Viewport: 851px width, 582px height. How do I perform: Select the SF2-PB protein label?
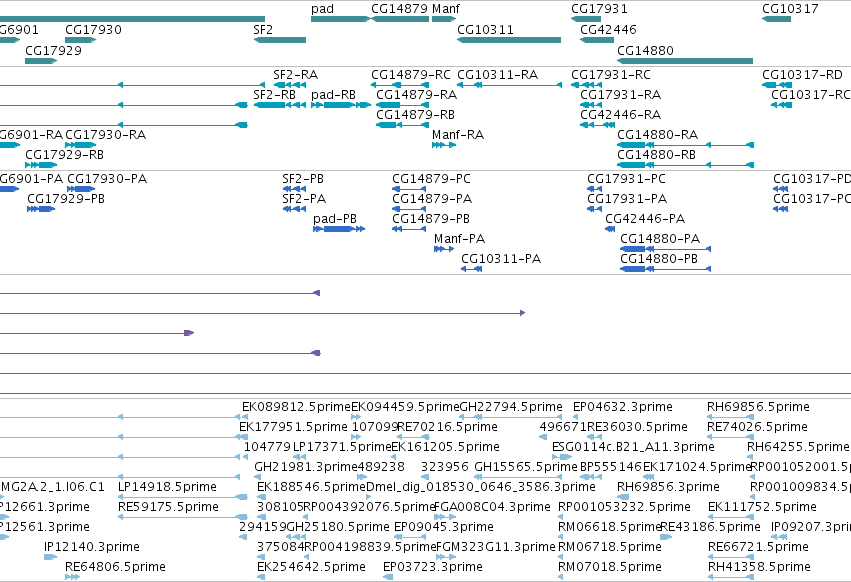tap(303, 179)
